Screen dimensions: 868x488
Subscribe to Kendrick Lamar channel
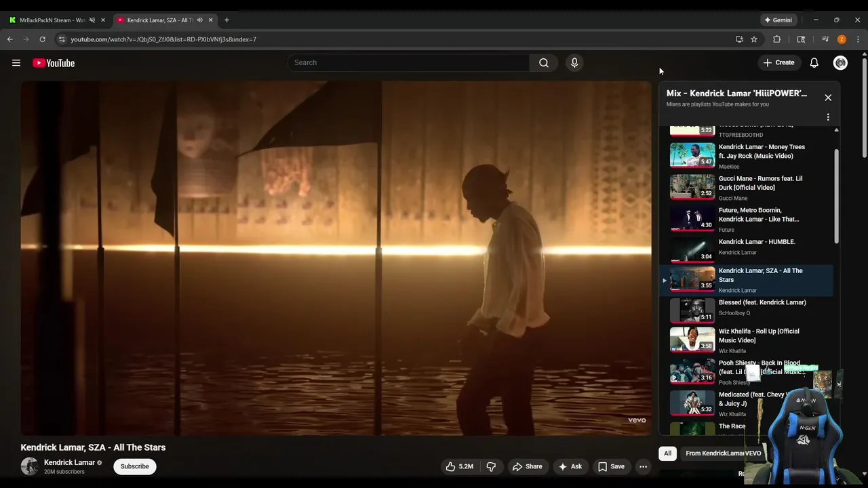point(135,466)
